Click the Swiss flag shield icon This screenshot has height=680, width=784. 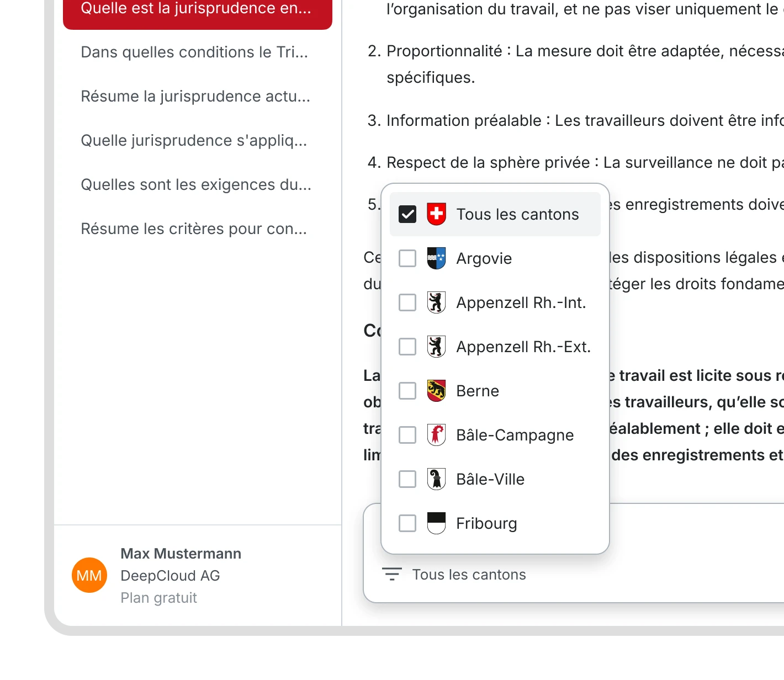(436, 214)
